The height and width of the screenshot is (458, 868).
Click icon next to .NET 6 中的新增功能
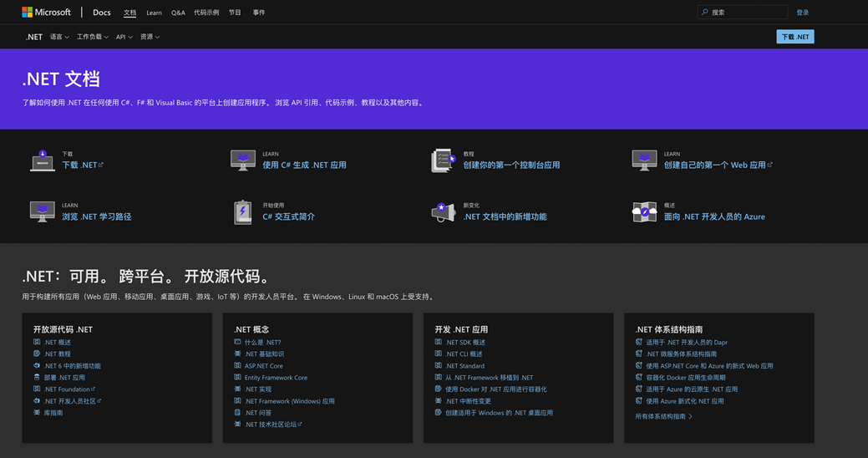click(x=37, y=365)
